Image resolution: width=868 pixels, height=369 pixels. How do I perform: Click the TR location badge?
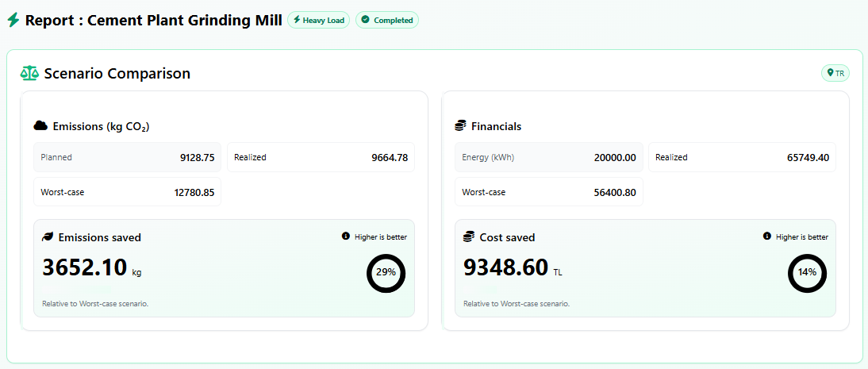click(x=835, y=73)
